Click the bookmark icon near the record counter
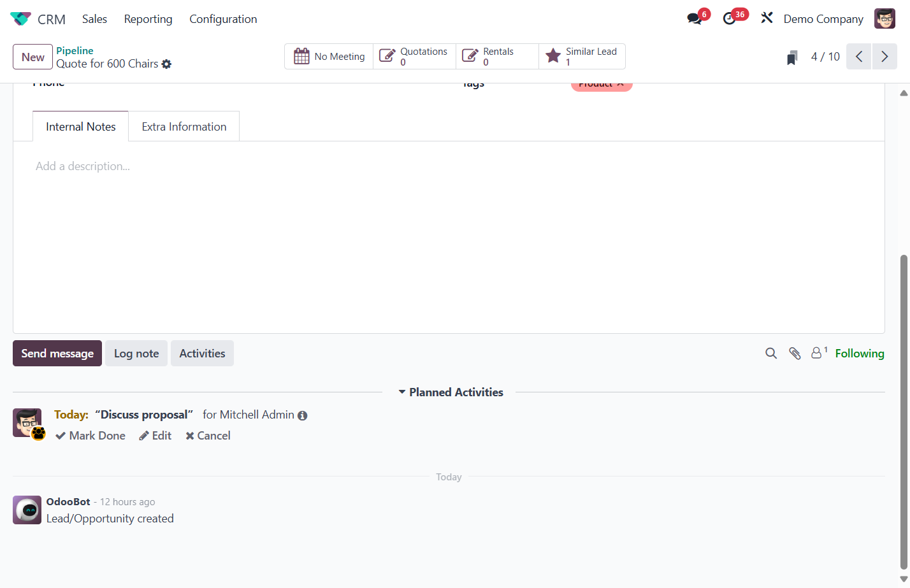The width and height of the screenshot is (910, 588). (x=792, y=58)
